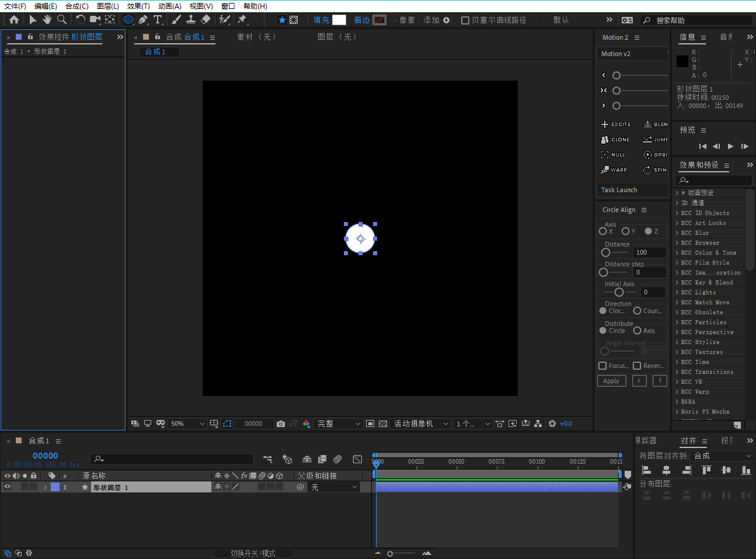This screenshot has height=559, width=756.
Task: Click the snapshot camera icon in viewer
Action: 281,423
